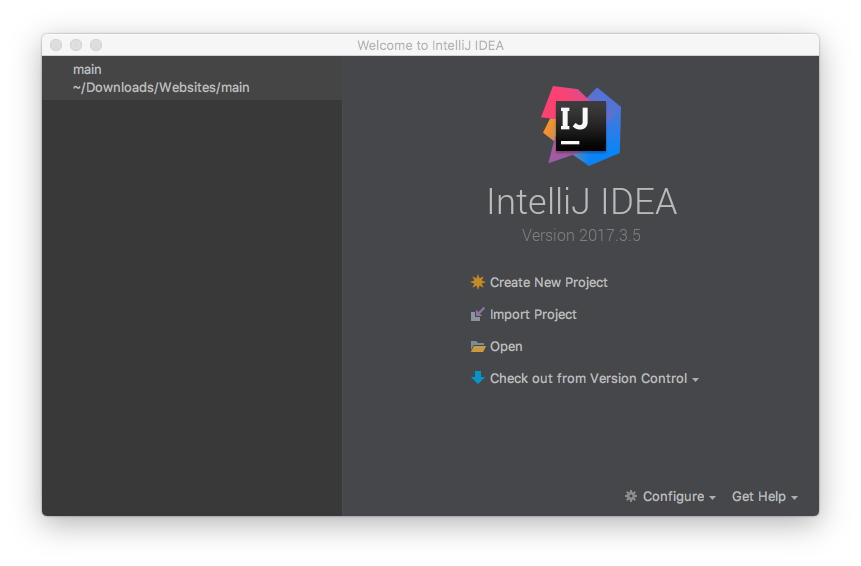Choose Import Project

pos(533,315)
